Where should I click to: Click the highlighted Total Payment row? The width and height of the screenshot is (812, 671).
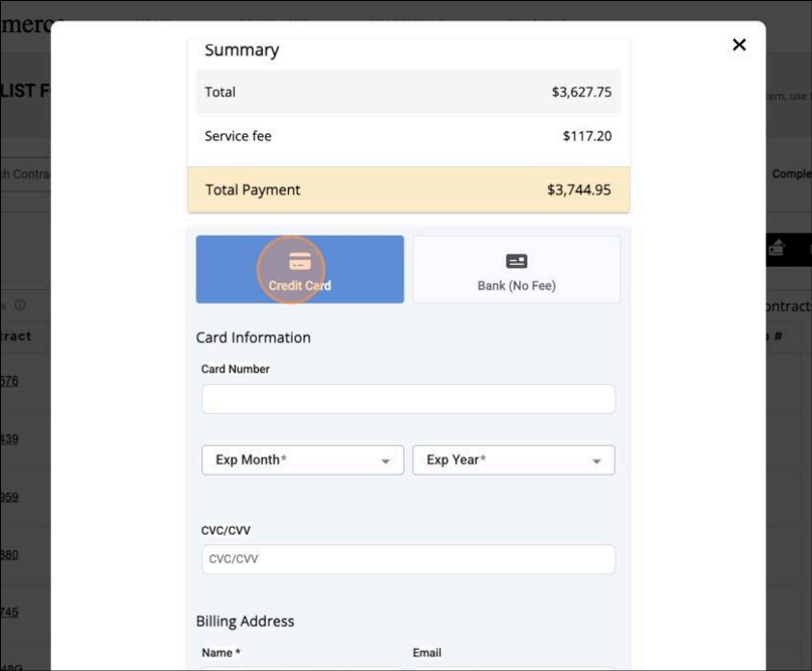click(408, 190)
